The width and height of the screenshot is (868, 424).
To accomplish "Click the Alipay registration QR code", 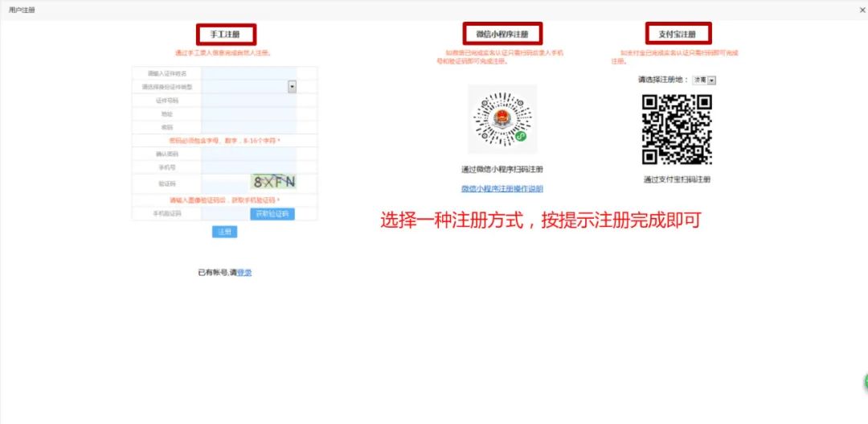I will 677,130.
